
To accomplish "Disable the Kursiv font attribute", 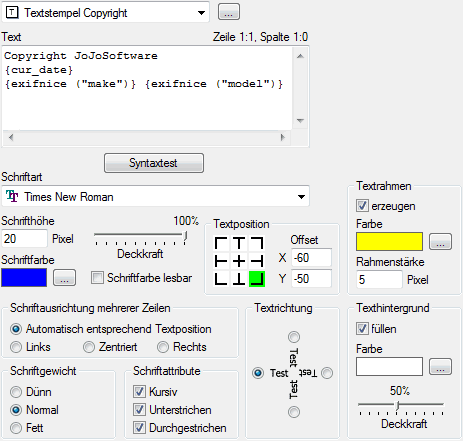I will pos(139,392).
